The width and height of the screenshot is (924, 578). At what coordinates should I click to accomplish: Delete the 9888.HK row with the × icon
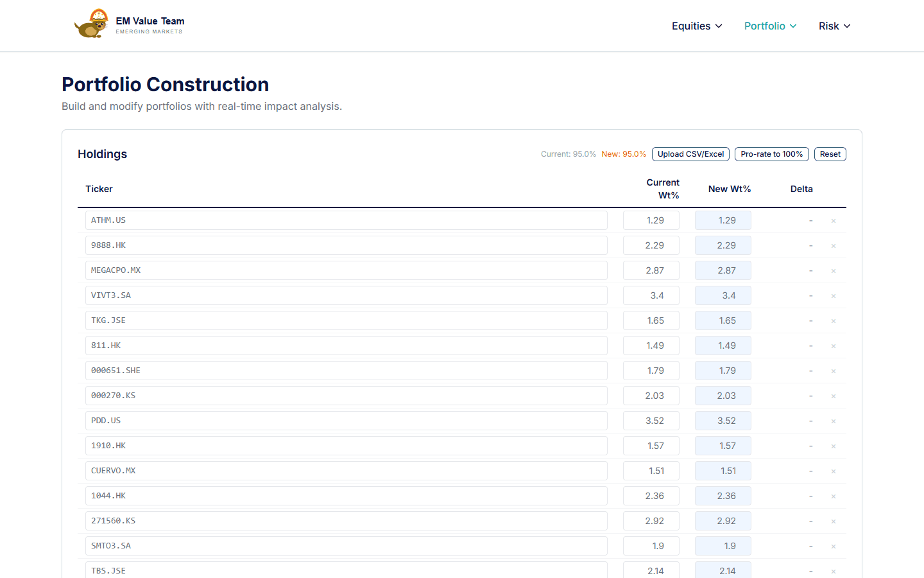(833, 245)
